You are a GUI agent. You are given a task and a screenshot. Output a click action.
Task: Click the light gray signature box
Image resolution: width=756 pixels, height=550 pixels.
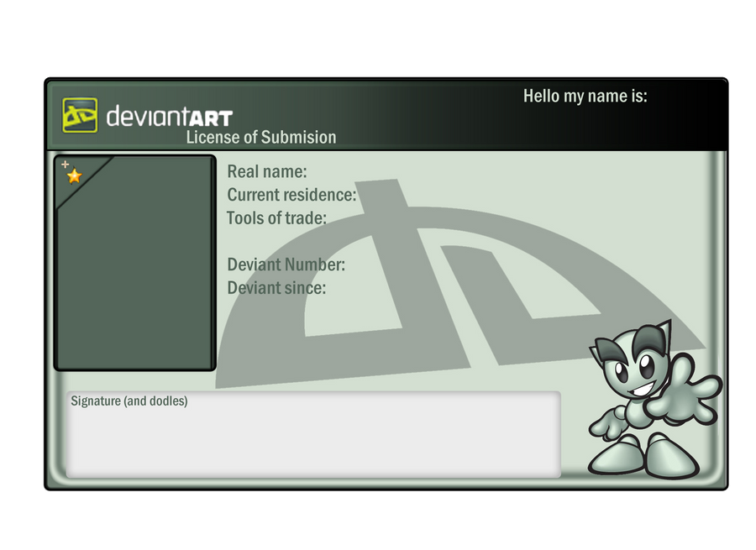[x=313, y=434]
